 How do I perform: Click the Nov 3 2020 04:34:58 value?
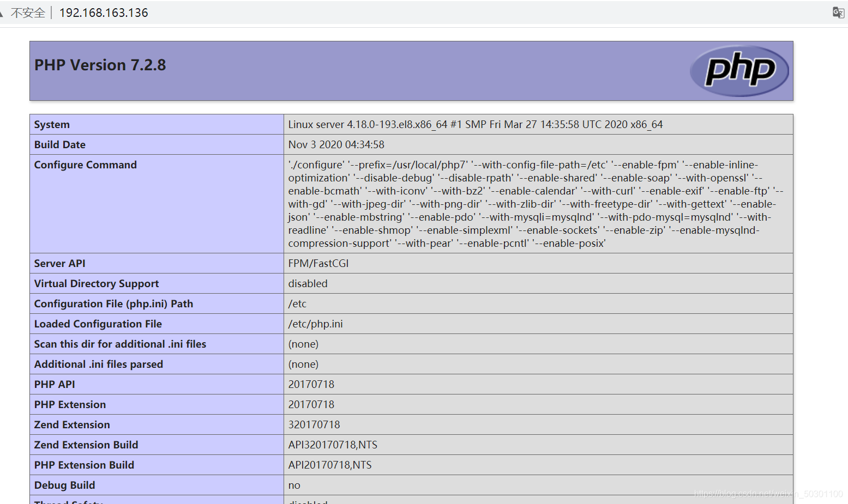point(336,144)
